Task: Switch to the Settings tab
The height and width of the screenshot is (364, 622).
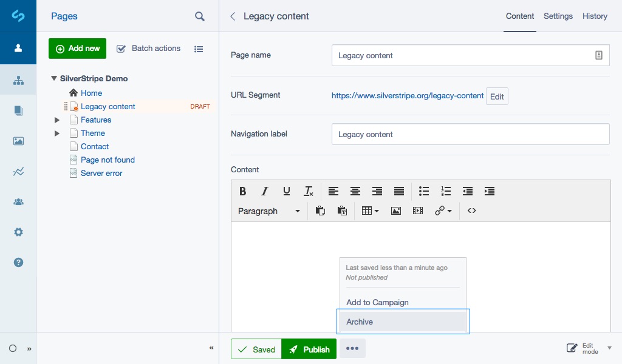Action: pos(558,16)
